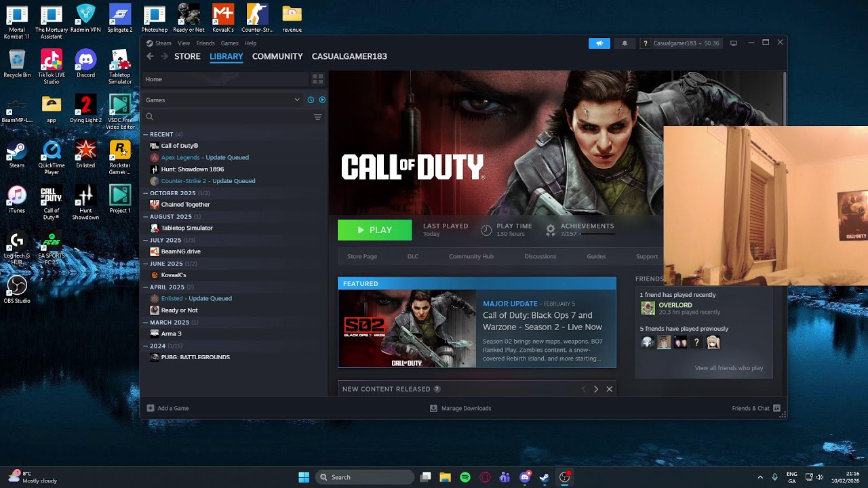This screenshot has height=488, width=868.
Task: Select BeamNG.drive in library list
Action: [176, 251]
